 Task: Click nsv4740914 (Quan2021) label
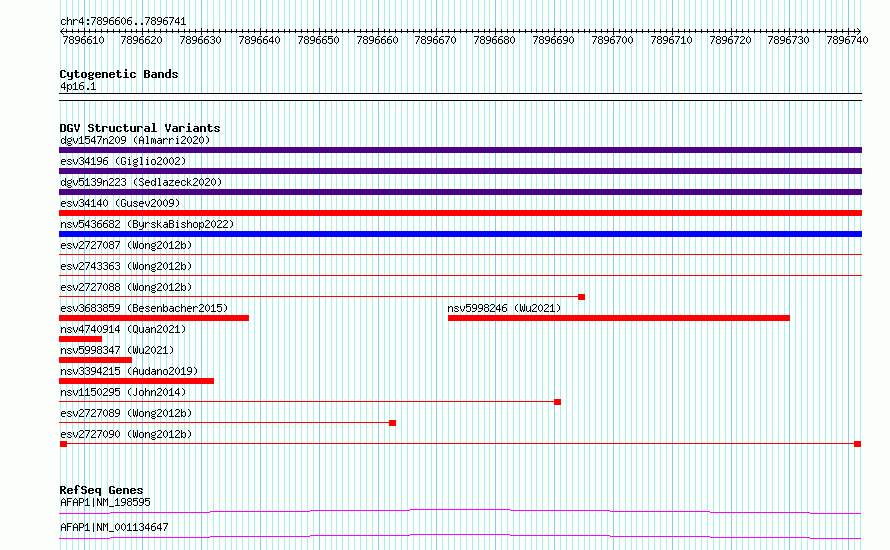pos(123,329)
